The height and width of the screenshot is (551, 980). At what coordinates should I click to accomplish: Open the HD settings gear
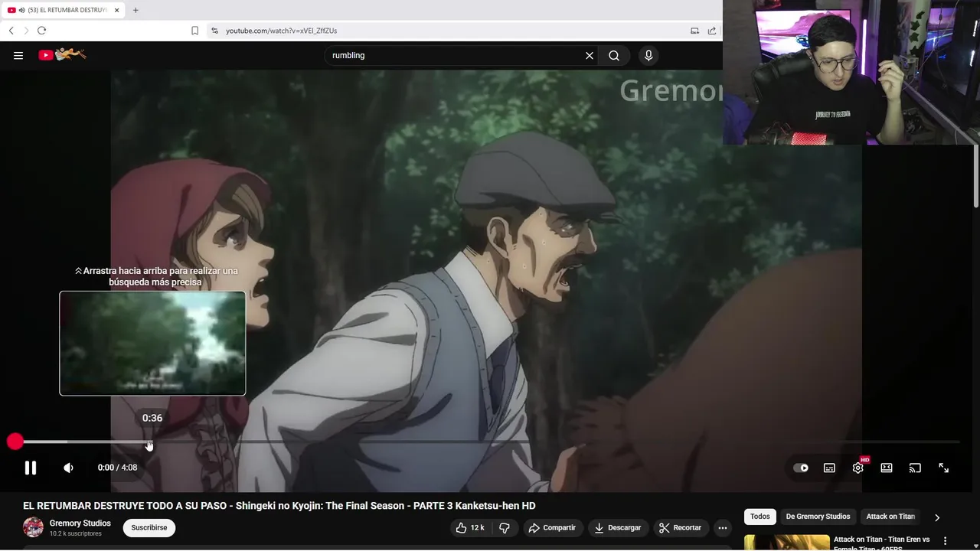click(858, 467)
